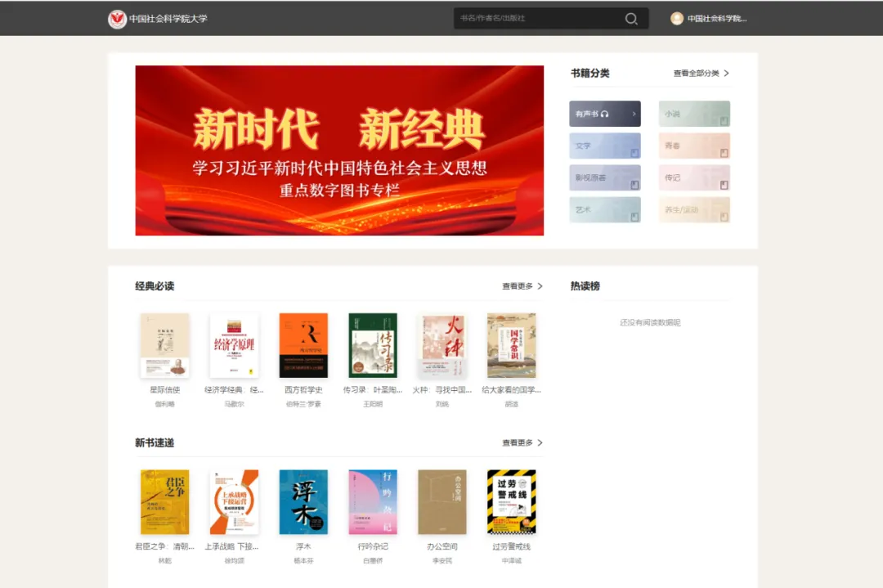883x588 pixels.
Task: Open 传习录 book cover
Action: point(373,345)
